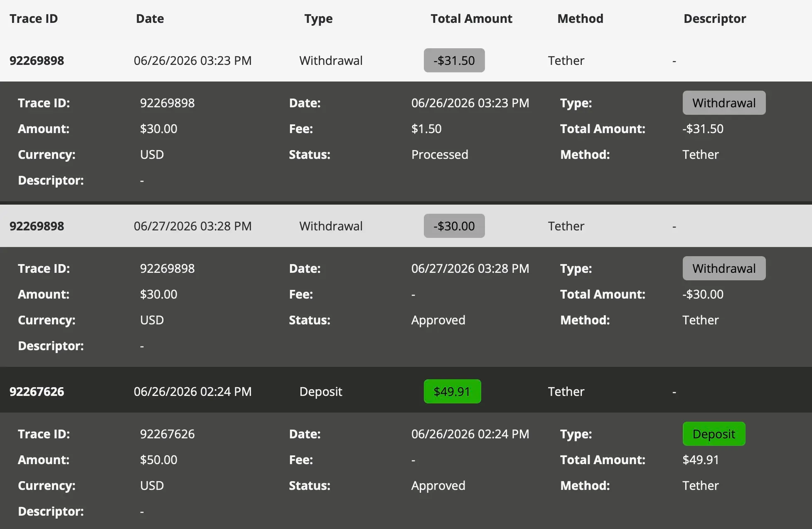Click the date 06/26/2026 02:24 PM in summary row
812x529 pixels.
(193, 392)
